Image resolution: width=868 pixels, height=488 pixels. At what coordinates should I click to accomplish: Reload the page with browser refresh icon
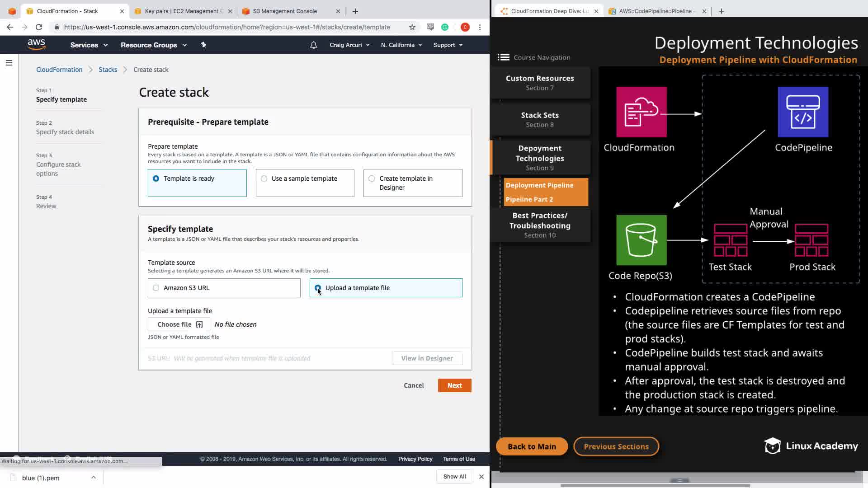pos(39,27)
